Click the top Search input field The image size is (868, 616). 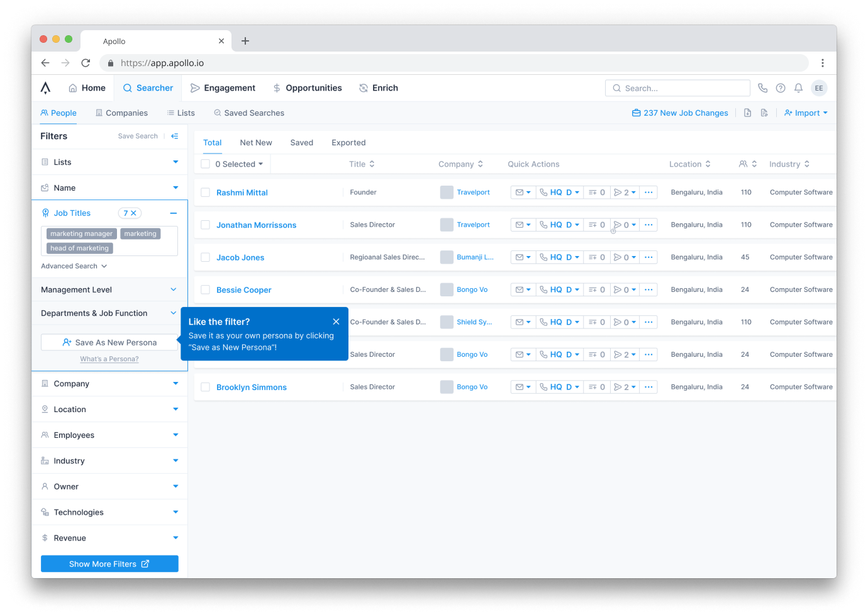click(x=677, y=88)
